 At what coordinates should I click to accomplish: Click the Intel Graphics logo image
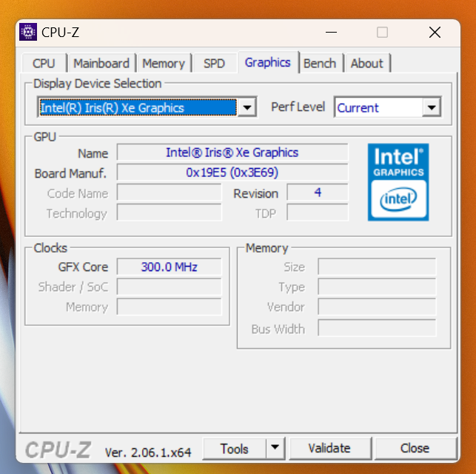398,182
